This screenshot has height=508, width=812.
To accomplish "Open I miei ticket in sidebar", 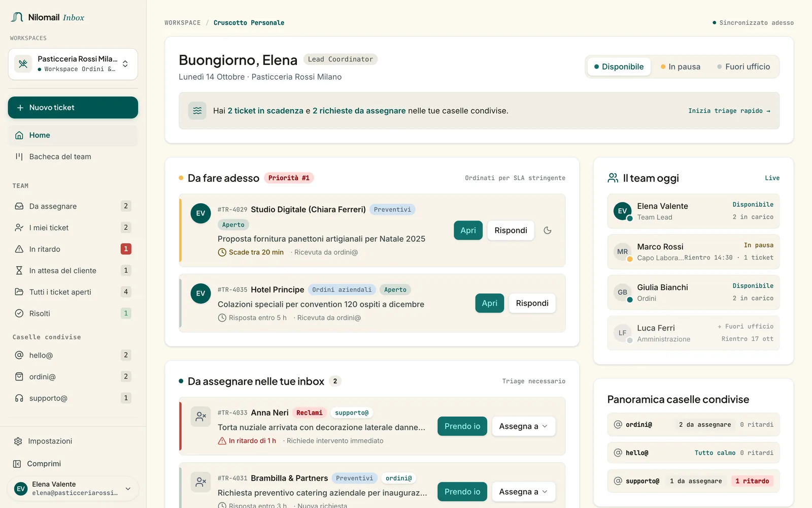I will (x=73, y=228).
